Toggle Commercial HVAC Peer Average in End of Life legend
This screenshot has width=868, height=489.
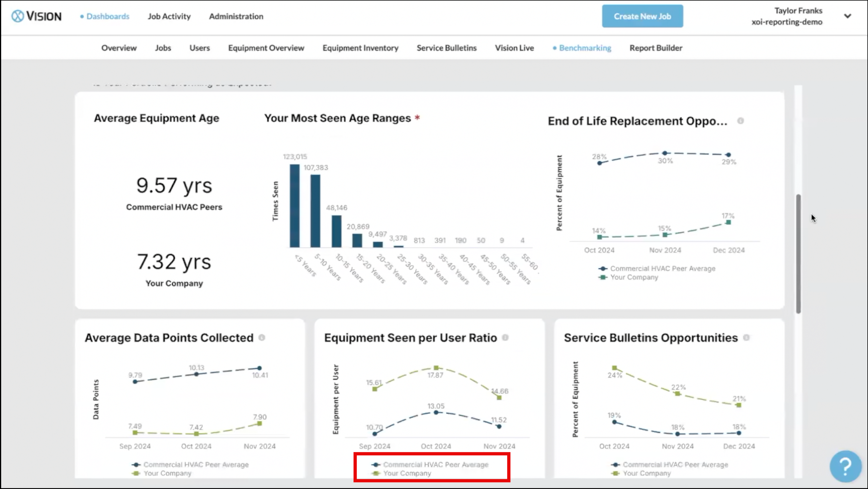coord(662,269)
